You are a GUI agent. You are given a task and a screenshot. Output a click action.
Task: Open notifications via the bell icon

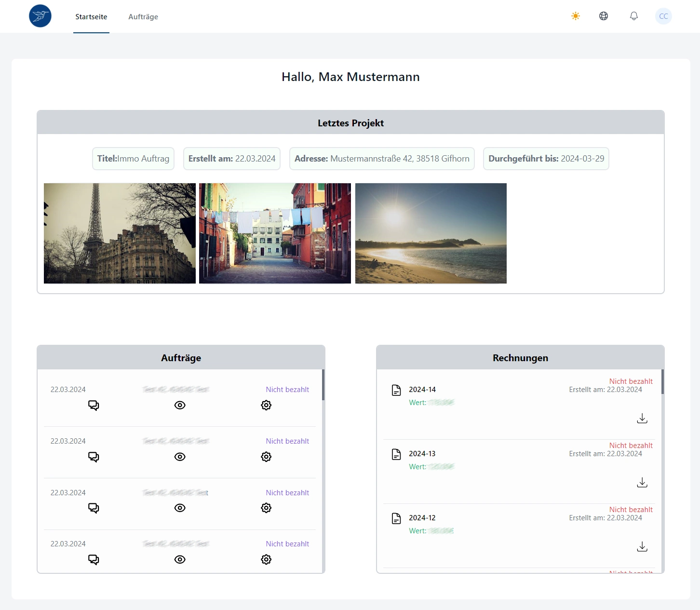[x=634, y=16]
